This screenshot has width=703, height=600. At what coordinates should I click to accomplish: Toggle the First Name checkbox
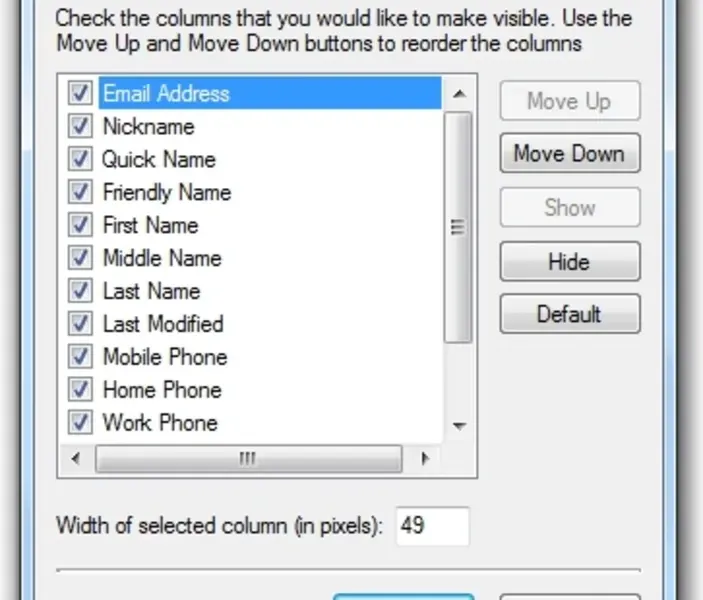point(80,226)
